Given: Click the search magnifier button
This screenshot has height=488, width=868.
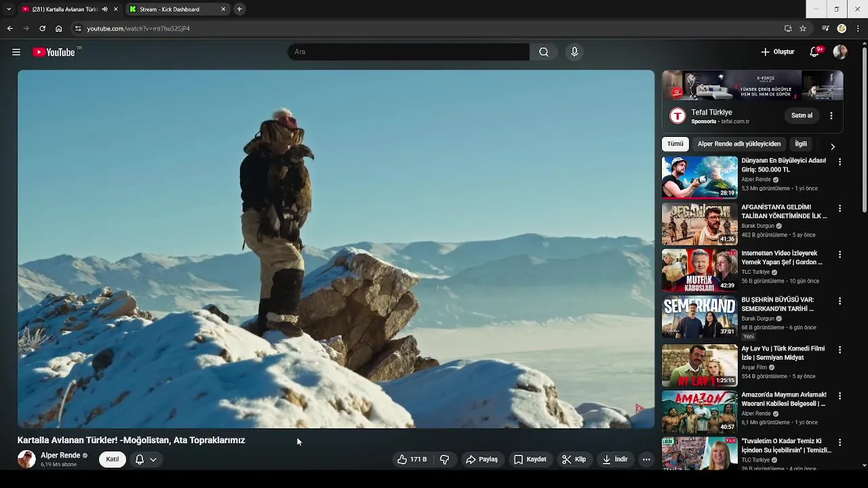Looking at the screenshot, I should click(x=544, y=52).
